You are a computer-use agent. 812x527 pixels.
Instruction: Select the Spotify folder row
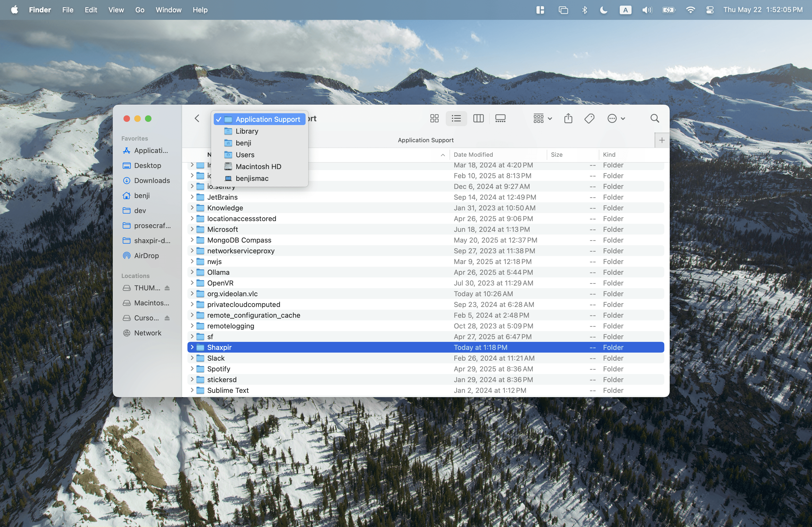pos(219,369)
